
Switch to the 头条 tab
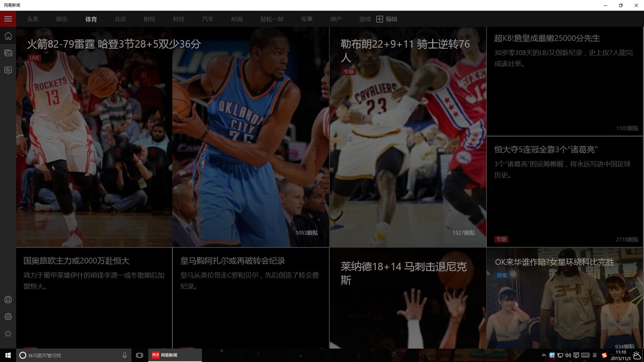32,19
